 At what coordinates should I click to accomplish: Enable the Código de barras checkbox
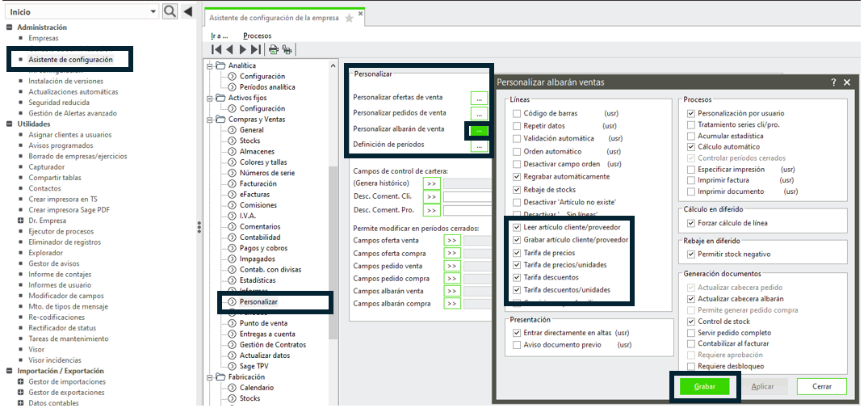pyautogui.click(x=517, y=113)
